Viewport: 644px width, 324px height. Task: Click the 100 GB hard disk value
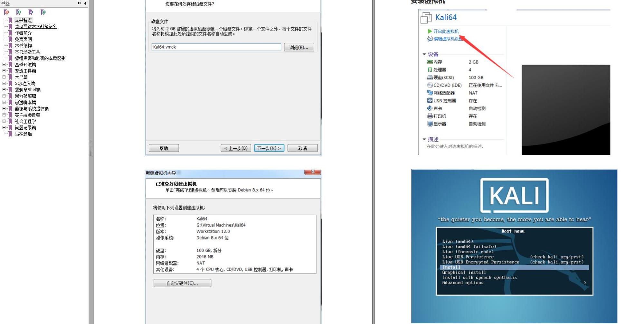tap(476, 77)
